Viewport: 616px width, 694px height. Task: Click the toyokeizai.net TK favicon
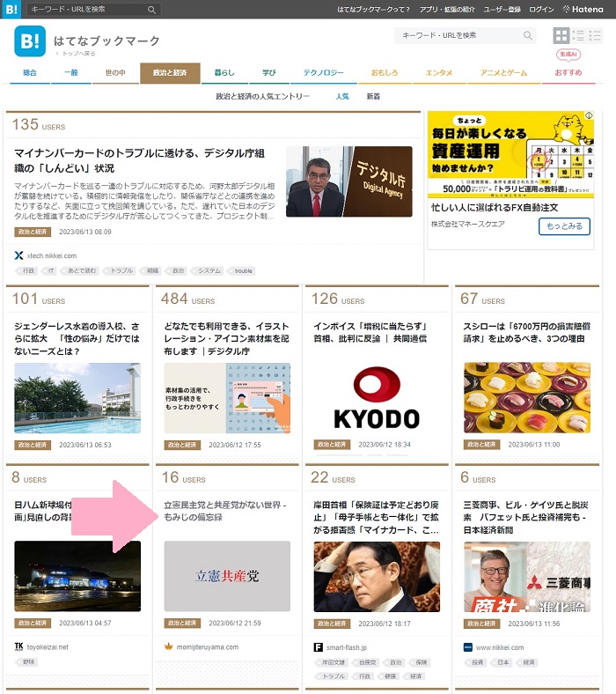[18, 646]
